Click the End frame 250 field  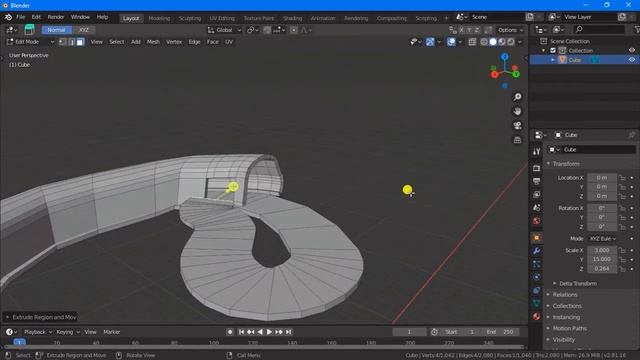(x=500, y=332)
